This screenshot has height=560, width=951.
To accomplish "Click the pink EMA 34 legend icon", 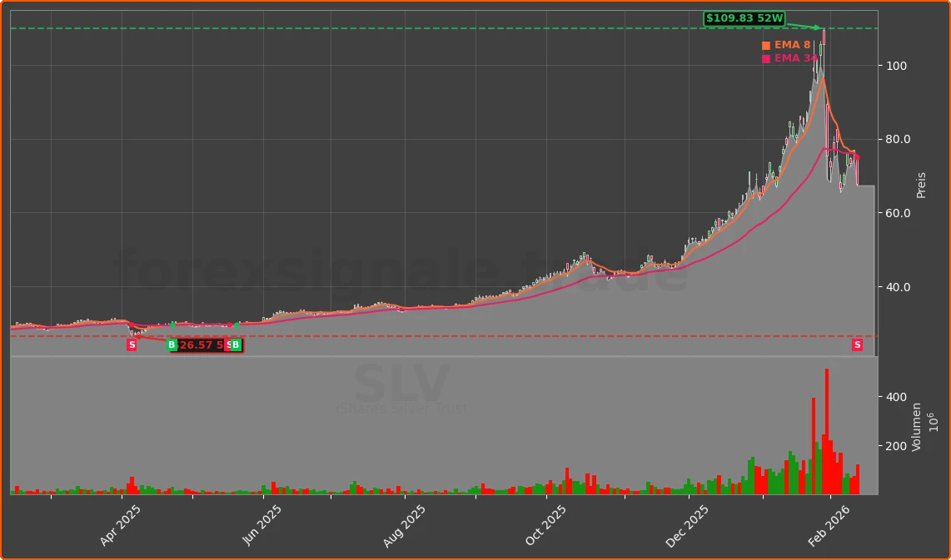I will coord(766,57).
